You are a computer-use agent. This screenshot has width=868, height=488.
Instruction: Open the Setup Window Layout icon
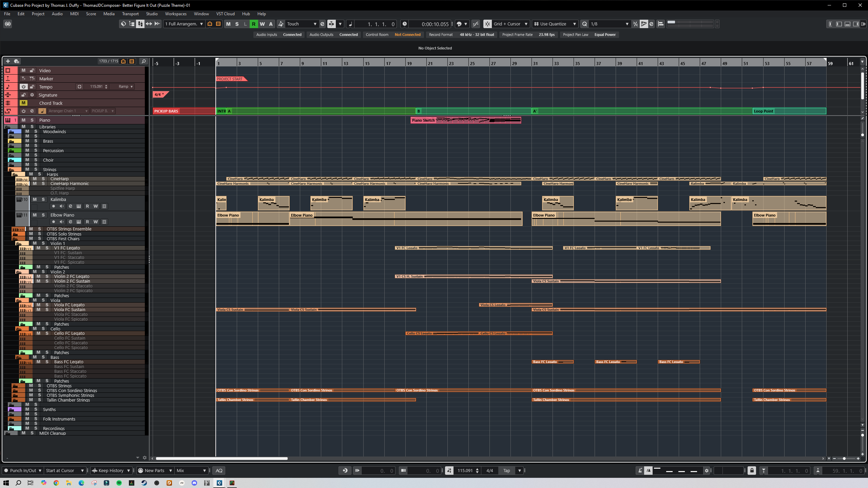point(863,24)
